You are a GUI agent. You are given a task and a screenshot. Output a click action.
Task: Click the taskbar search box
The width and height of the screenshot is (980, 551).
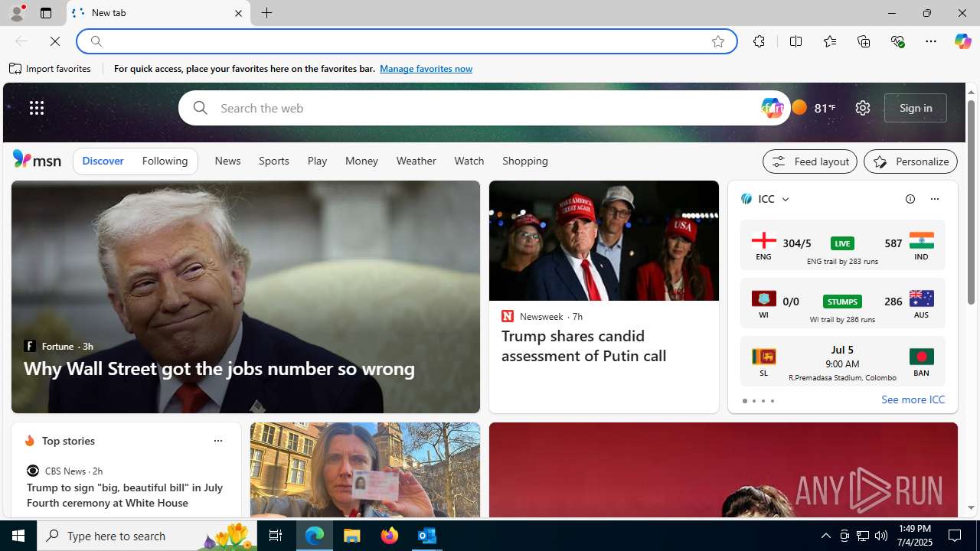pyautogui.click(x=149, y=536)
